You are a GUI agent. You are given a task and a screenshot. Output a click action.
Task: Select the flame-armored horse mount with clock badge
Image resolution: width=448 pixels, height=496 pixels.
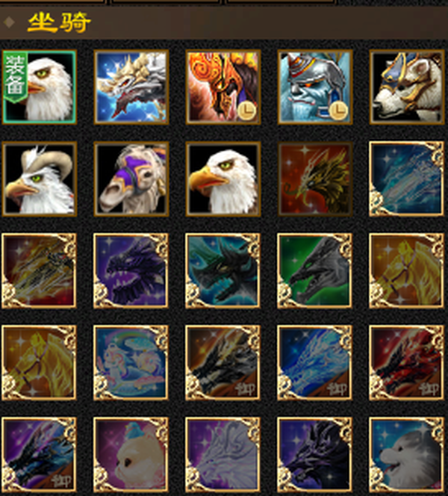223,87
